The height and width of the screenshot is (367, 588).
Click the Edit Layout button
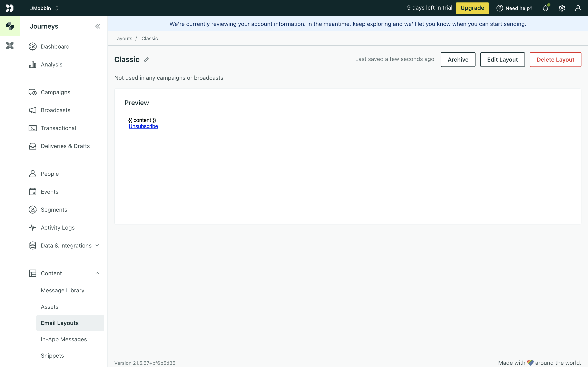coord(502,60)
